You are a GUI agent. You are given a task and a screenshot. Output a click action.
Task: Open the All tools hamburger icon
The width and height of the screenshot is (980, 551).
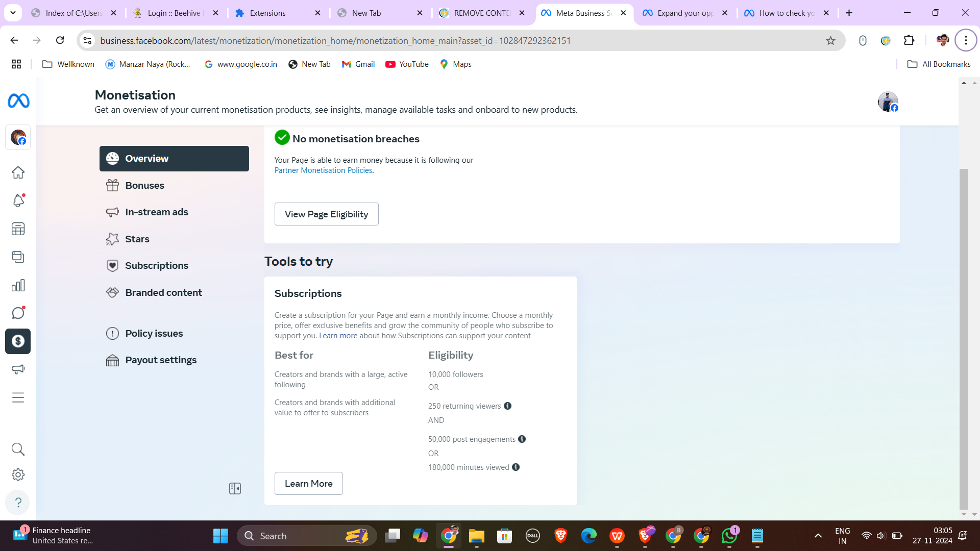coord(18,397)
